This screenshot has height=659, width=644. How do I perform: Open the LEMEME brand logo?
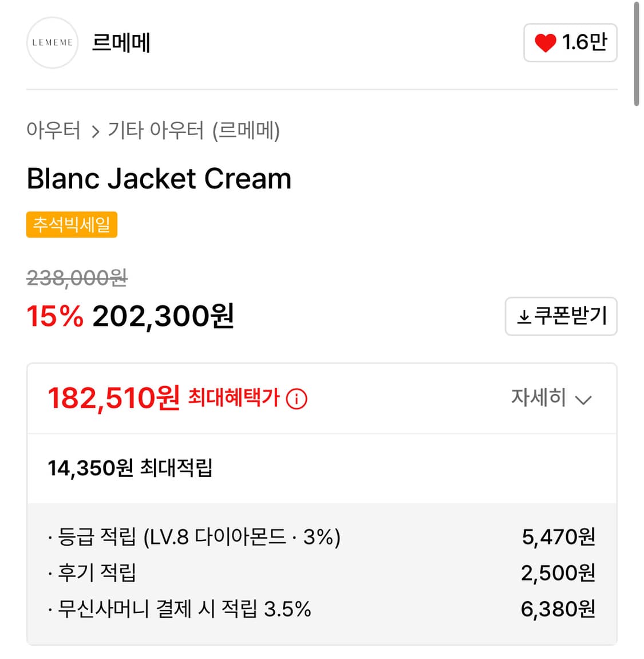click(x=52, y=43)
